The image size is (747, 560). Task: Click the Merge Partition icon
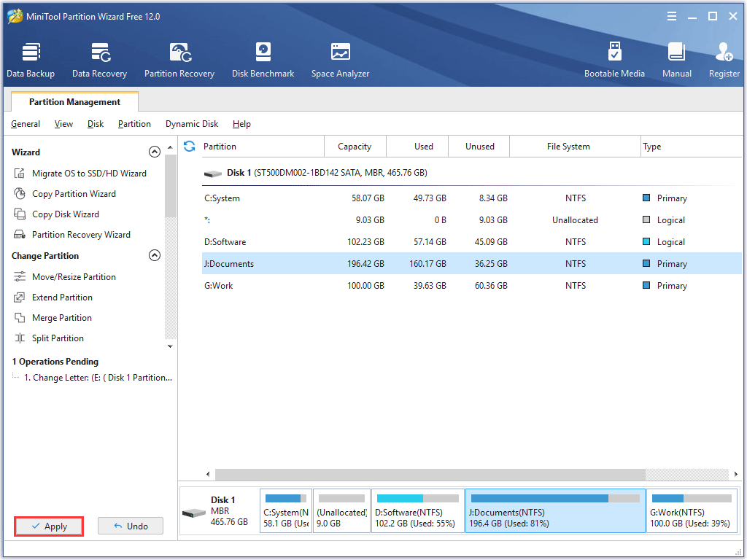[x=20, y=318]
